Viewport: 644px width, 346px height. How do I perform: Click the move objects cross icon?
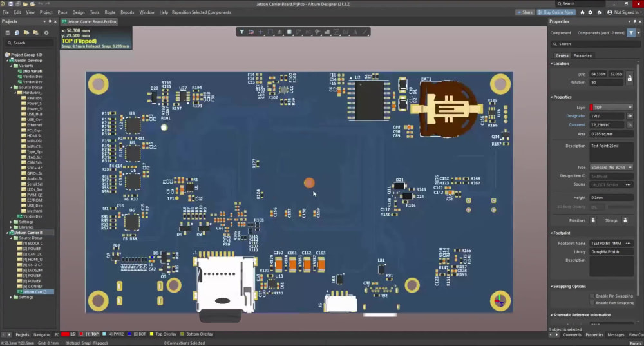[260, 32]
